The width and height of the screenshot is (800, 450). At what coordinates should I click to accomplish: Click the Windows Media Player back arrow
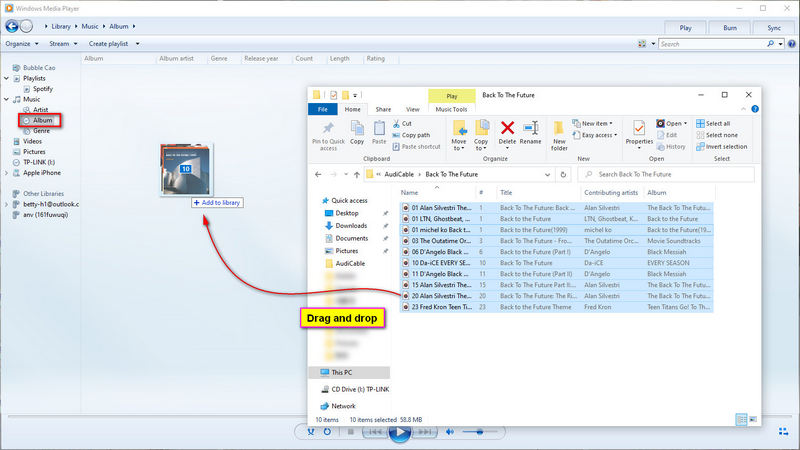coord(12,26)
